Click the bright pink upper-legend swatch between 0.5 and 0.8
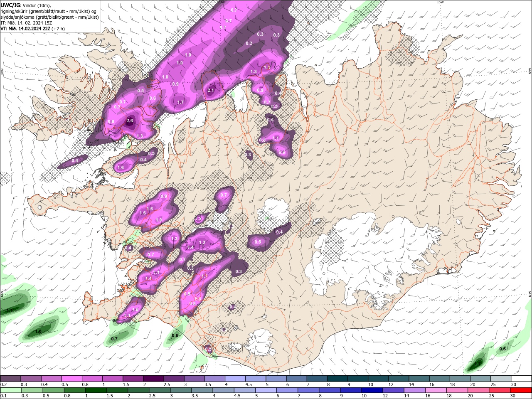532x399 pixels. (x=71, y=379)
